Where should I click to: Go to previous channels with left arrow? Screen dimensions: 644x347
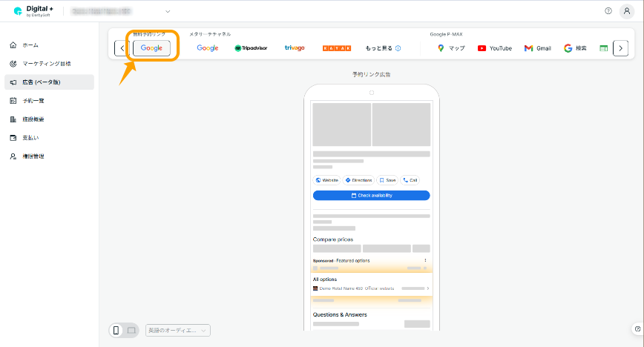click(x=122, y=48)
